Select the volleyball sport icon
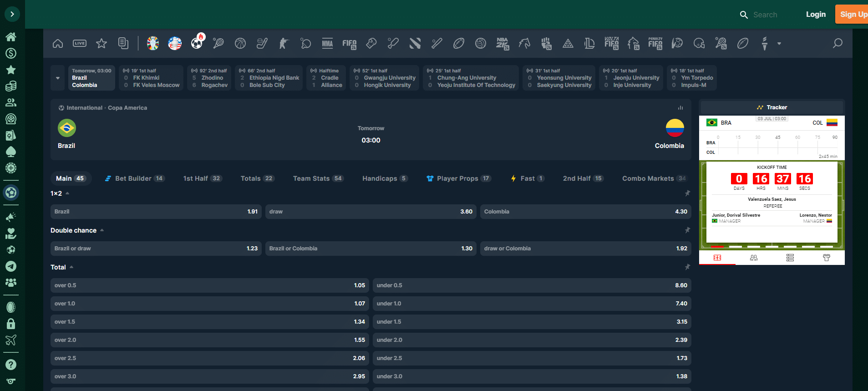868x391 pixels. coord(481,43)
